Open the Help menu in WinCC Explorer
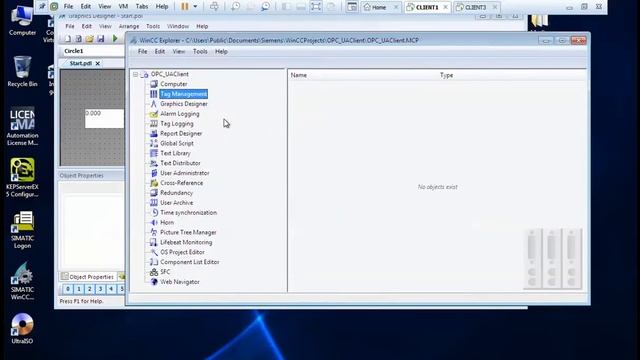This screenshot has width=640, height=360. 221,51
